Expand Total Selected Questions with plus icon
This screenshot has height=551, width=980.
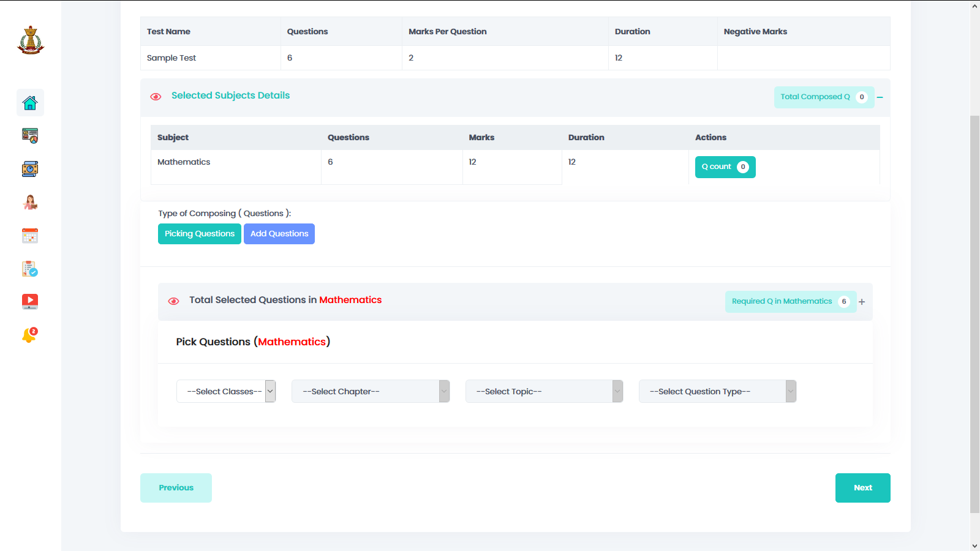[862, 302]
